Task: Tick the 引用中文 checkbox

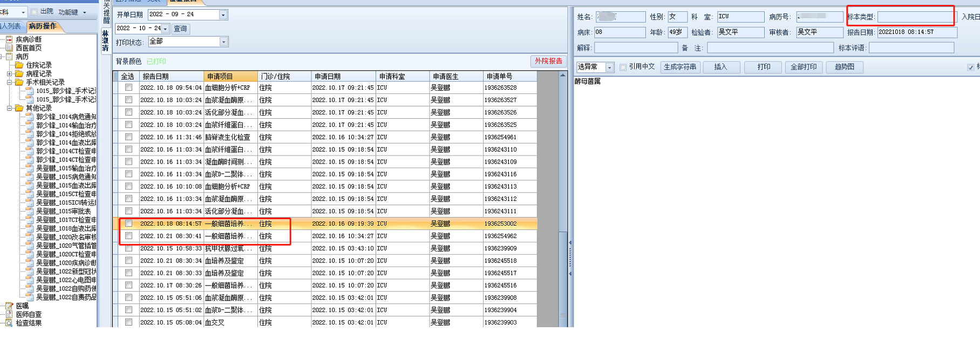Action: (x=623, y=67)
